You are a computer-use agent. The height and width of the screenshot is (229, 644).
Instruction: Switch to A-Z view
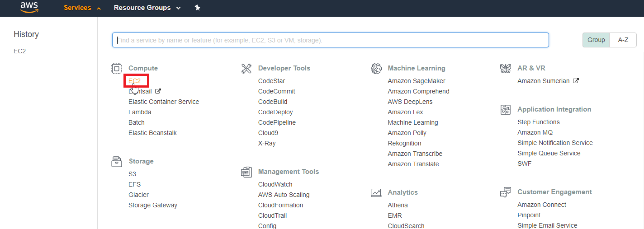pos(623,40)
